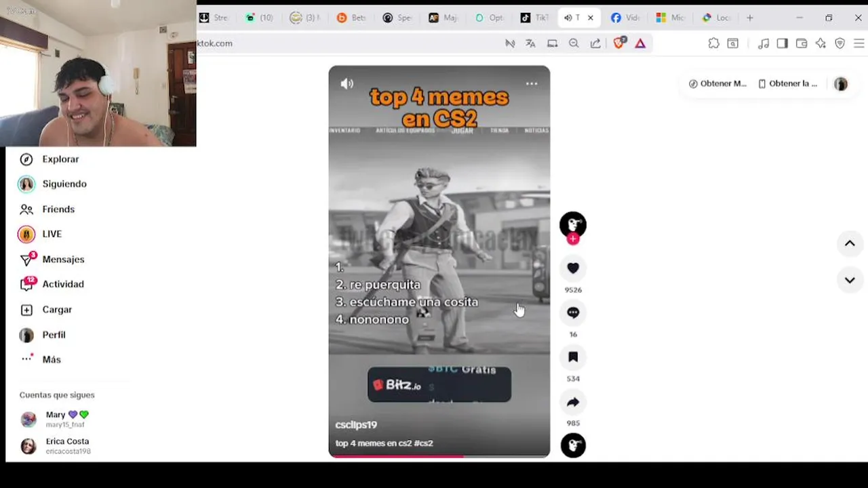Open Brave Shields lion icon

point(619,43)
